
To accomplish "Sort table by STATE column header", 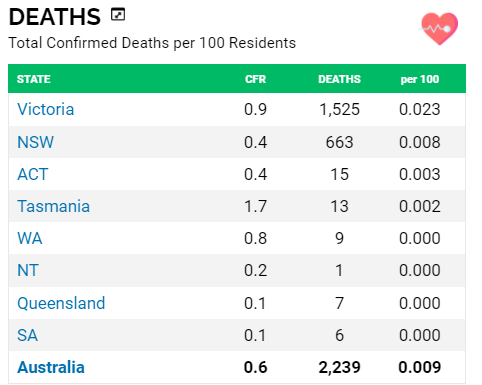I will [x=34, y=79].
